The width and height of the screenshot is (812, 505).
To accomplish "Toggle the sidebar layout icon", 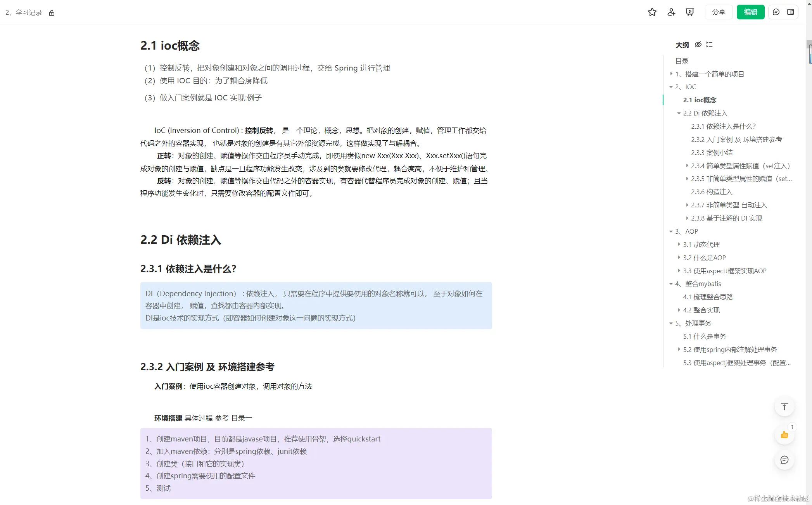I will (791, 12).
